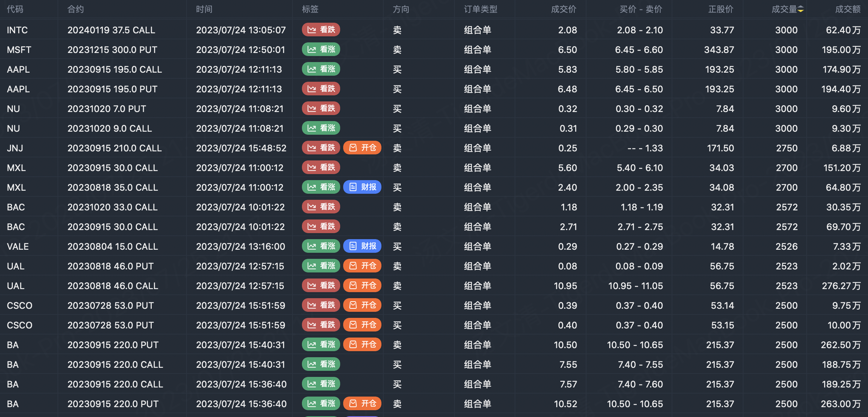Click contract 20230804 15.0 CALL
Image resolution: width=868 pixels, height=417 pixels.
113,246
